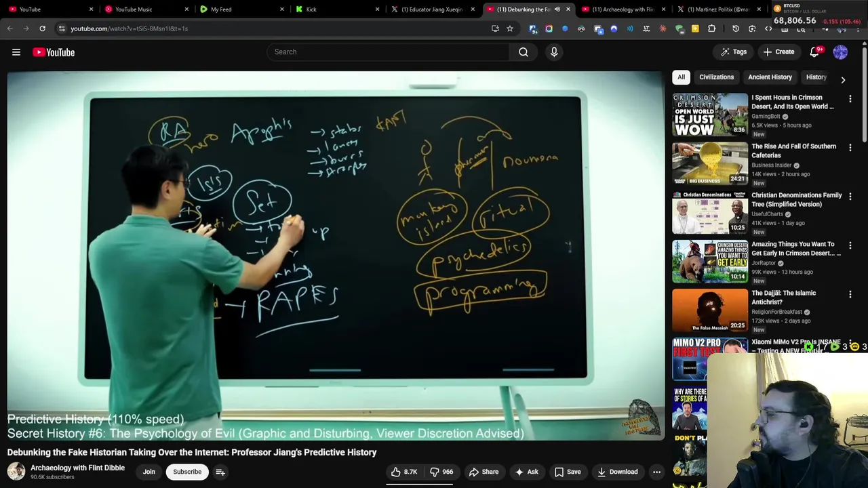Open the history clock toolbar icon
The height and width of the screenshot is (488, 868).
point(736,28)
